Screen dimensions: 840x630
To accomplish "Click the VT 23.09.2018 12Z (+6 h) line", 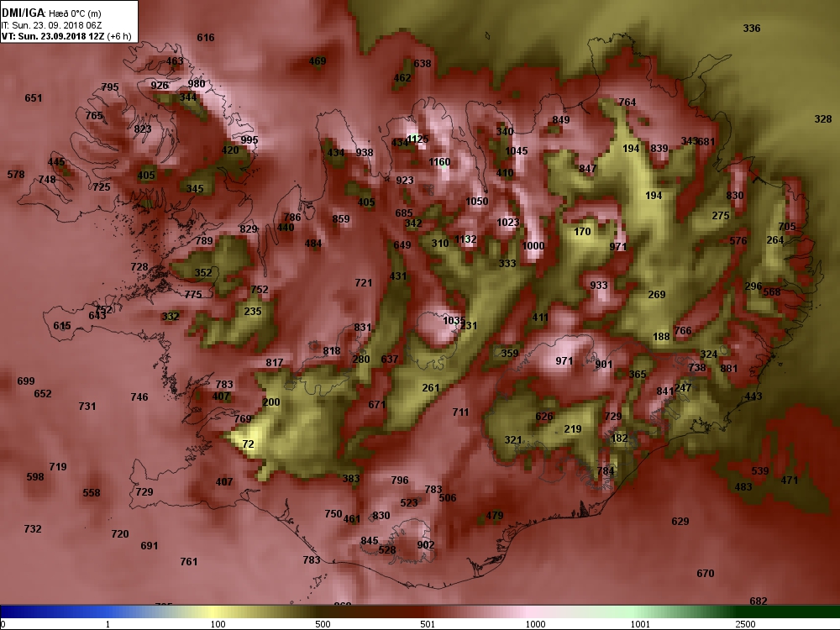I will tap(66, 36).
